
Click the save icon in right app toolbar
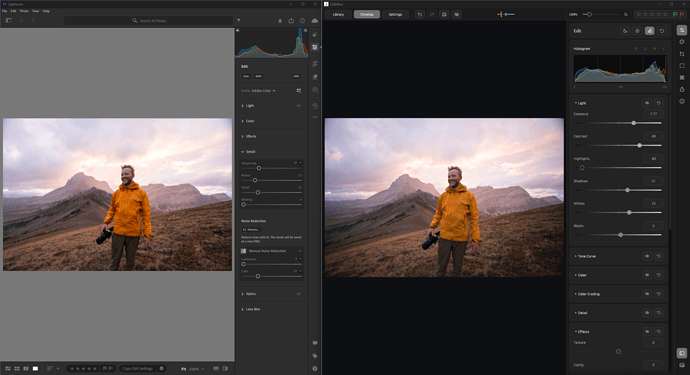[444, 15]
